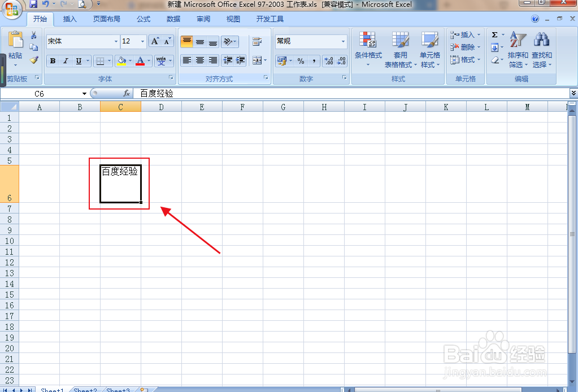Decrease indent of cell
This screenshot has height=392, width=578.
click(x=228, y=60)
